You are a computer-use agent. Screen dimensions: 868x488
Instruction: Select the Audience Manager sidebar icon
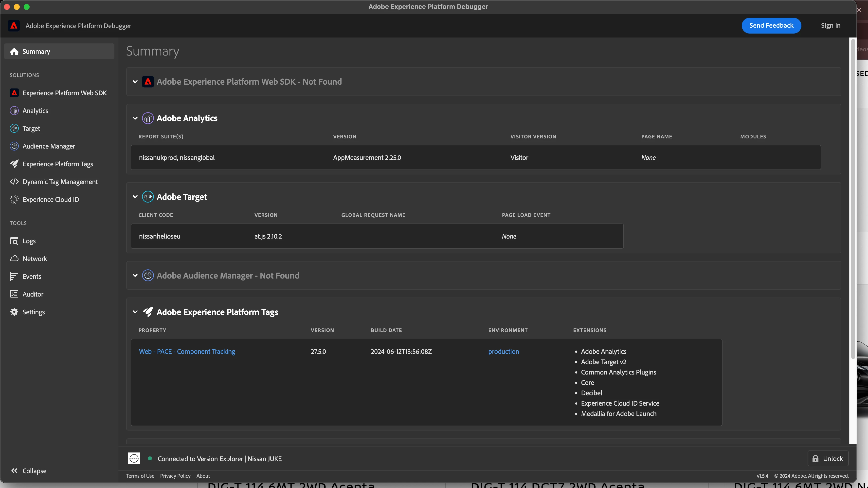(14, 146)
